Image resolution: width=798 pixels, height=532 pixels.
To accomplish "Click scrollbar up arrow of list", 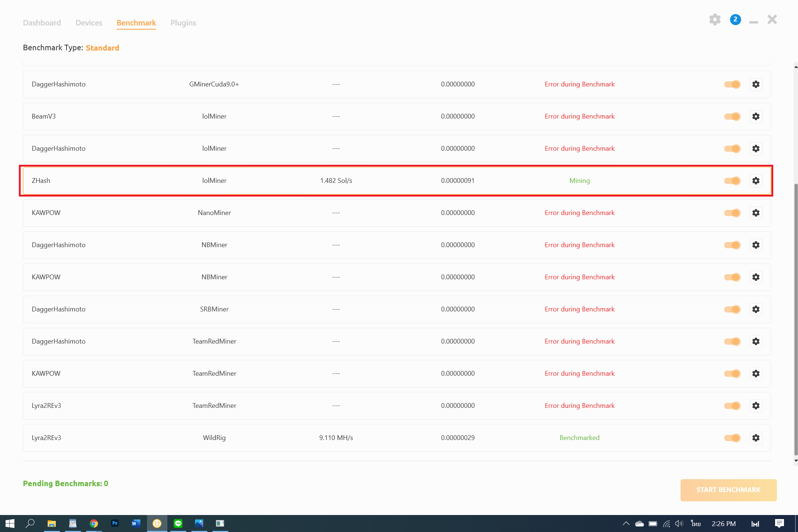I will pyautogui.click(x=796, y=67).
